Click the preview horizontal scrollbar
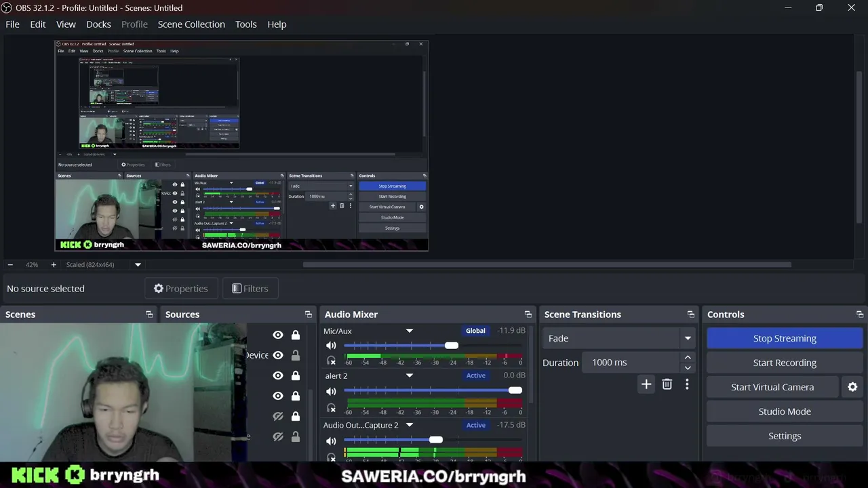 [547, 265]
